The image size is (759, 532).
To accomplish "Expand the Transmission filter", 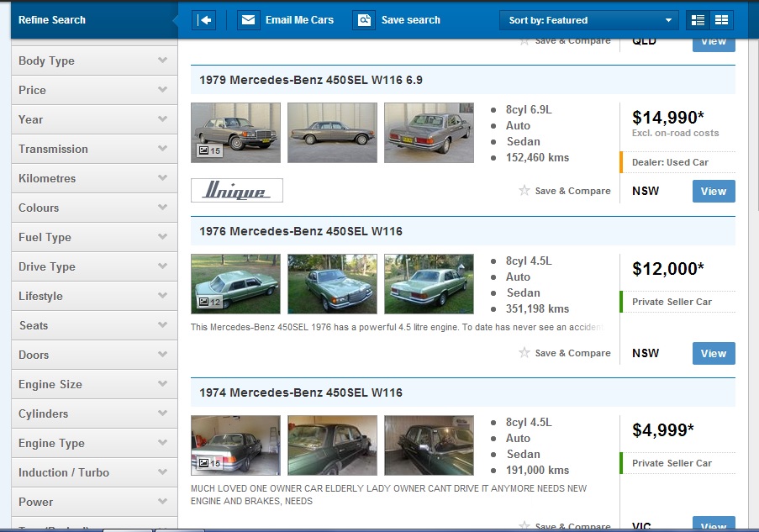I will [94, 149].
